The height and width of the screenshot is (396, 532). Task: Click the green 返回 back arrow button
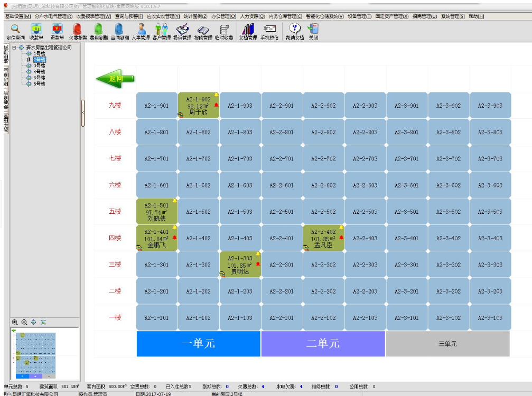[115, 79]
